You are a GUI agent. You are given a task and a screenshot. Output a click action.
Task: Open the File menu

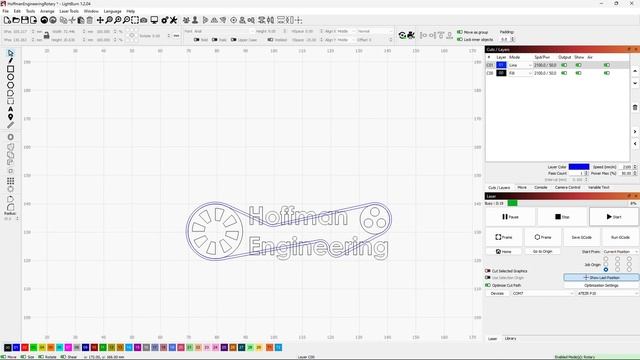[5, 11]
